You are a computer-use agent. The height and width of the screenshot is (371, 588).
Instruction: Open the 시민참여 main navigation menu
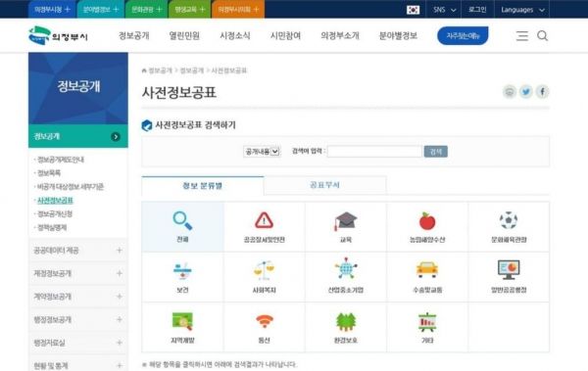click(286, 36)
